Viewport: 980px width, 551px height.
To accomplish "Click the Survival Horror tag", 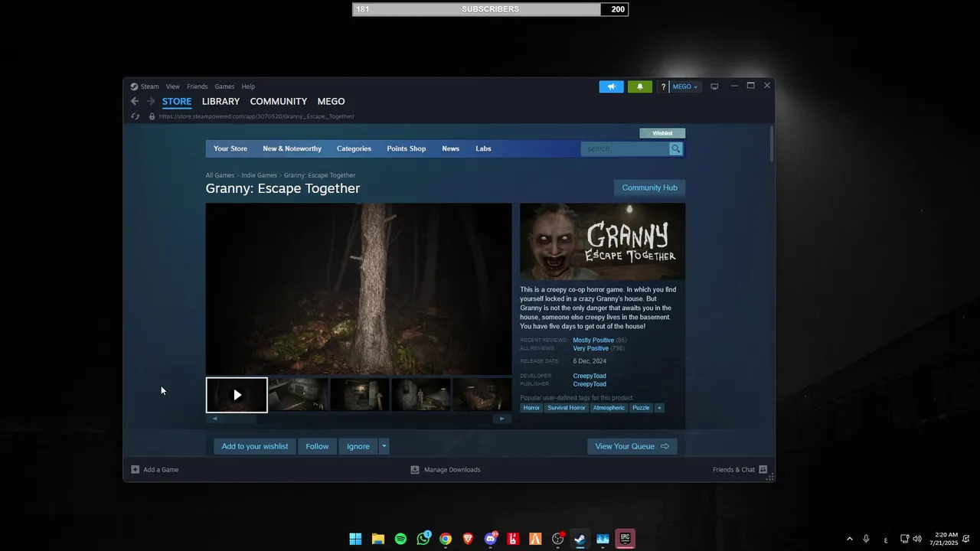I will pyautogui.click(x=567, y=408).
